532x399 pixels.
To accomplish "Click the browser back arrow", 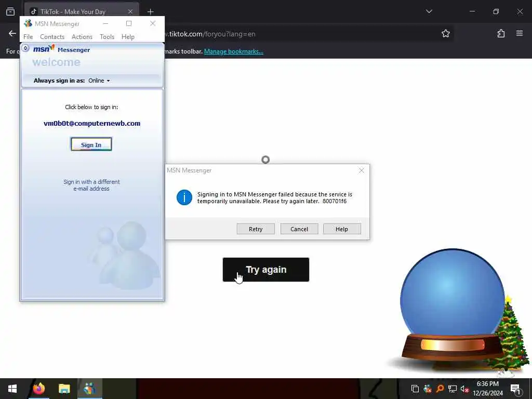I will pyautogui.click(x=12, y=33).
